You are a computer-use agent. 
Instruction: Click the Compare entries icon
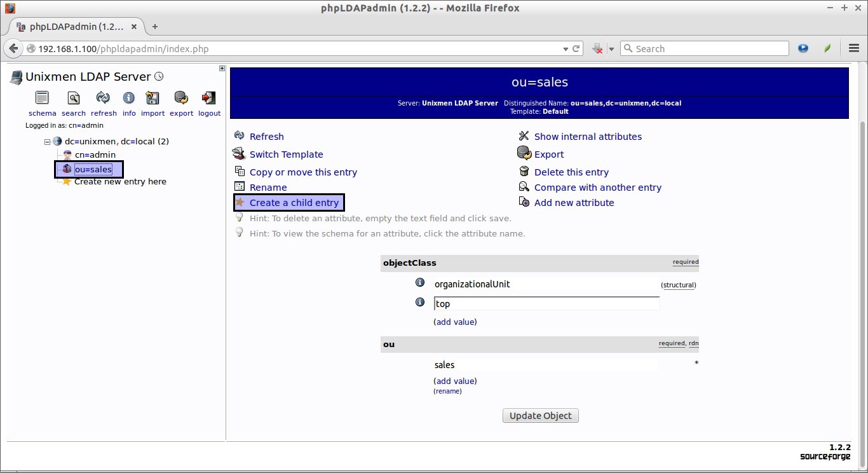tap(524, 186)
